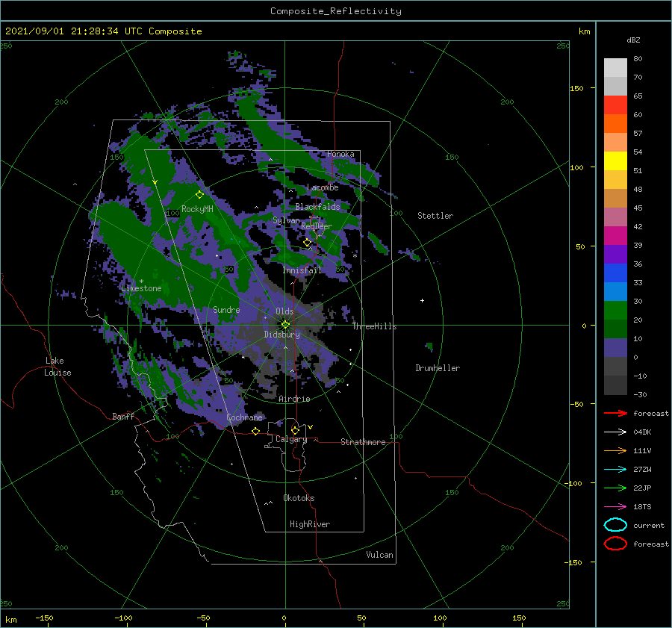Click the ThreeHills label
Viewport: 672px width, 628px height.
tap(374, 326)
